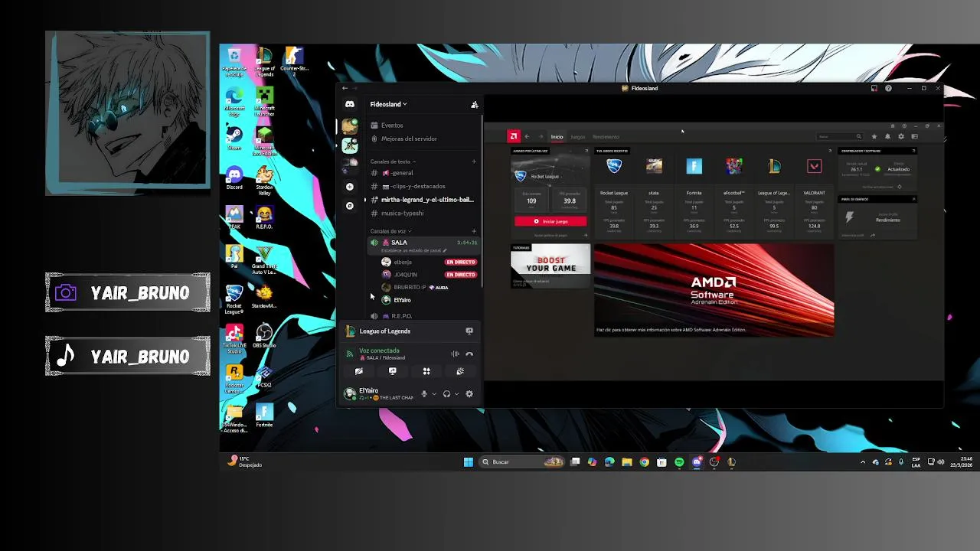This screenshot has height=551, width=980.
Task: Open the PCSX2 desktop shortcut
Action: tap(264, 376)
